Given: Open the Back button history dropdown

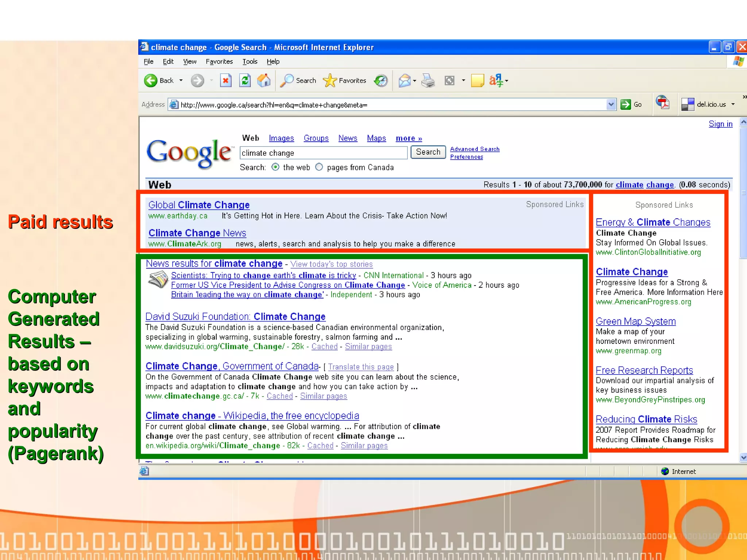Looking at the screenshot, I should [181, 81].
